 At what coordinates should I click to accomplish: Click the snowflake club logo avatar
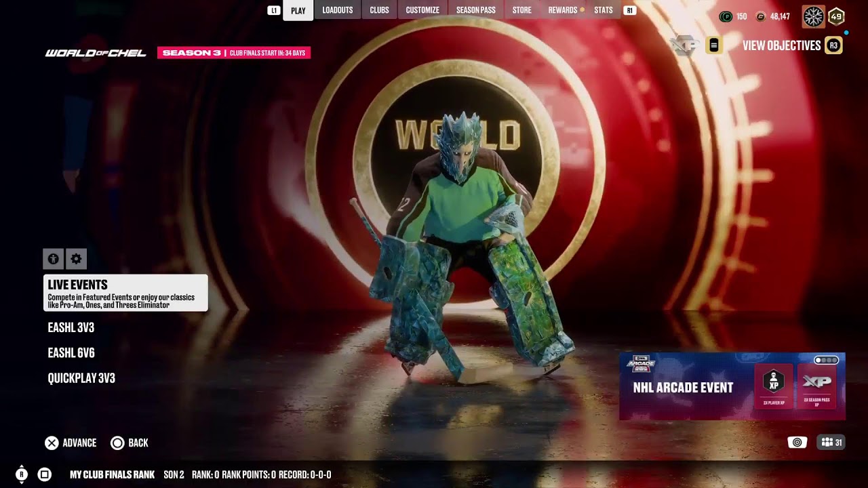pyautogui.click(x=813, y=16)
